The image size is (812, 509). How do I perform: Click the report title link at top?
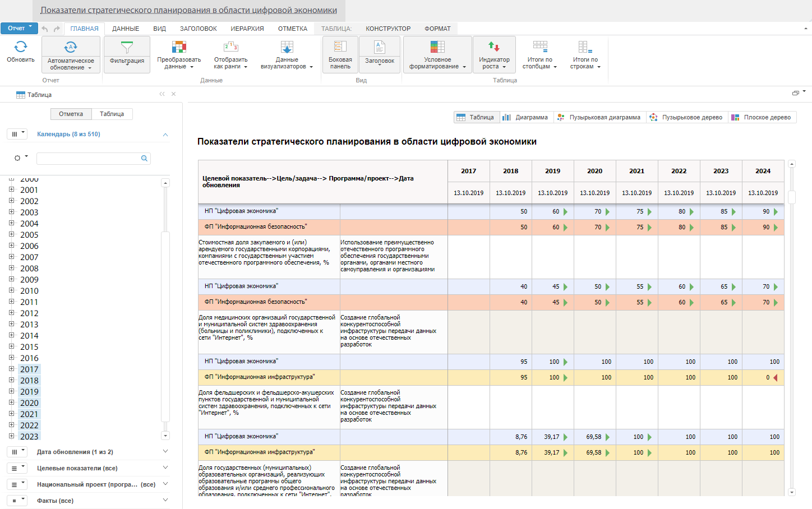pos(189,10)
